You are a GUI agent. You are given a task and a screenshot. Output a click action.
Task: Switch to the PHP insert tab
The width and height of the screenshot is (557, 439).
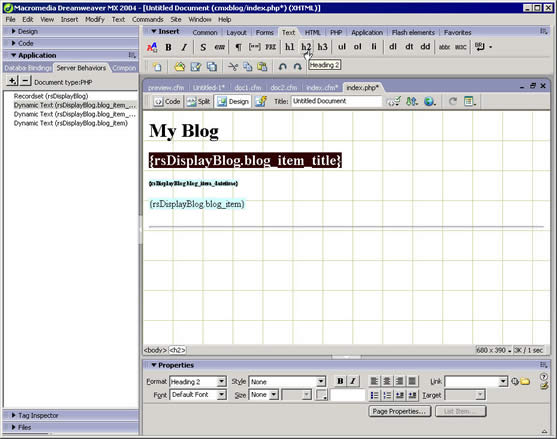(336, 33)
